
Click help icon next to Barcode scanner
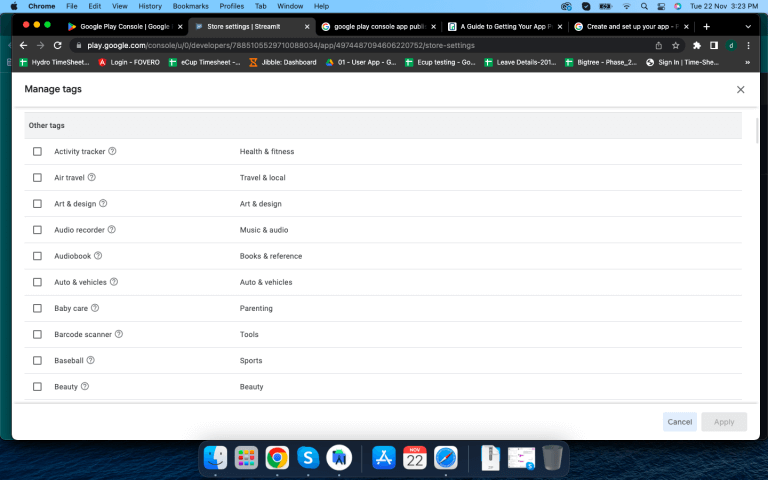click(x=119, y=334)
